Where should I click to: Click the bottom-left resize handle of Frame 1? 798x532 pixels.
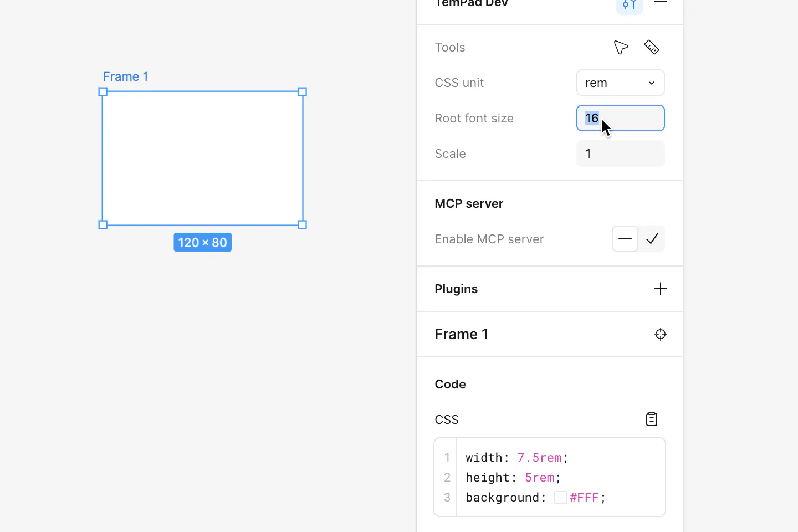click(x=103, y=225)
